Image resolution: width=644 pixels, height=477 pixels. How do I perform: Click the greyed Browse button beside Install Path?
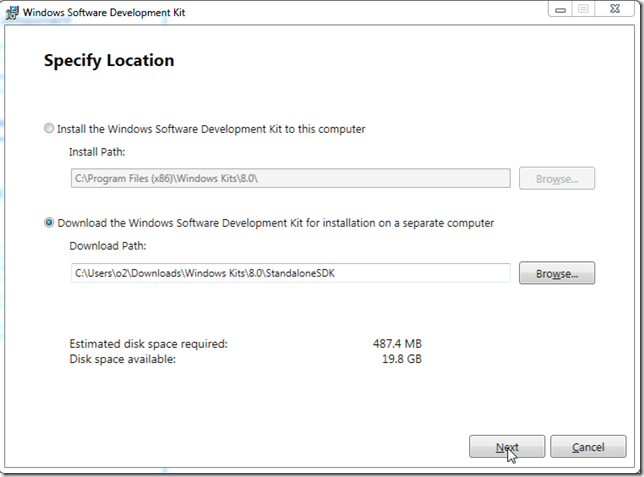(x=557, y=178)
